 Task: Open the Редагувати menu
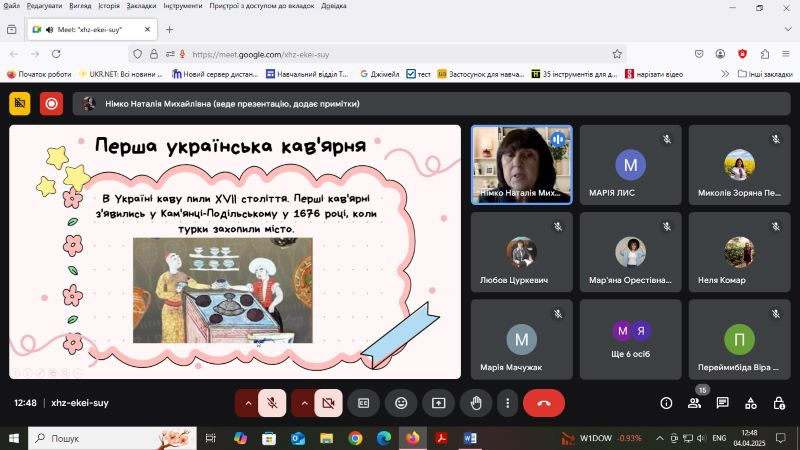point(44,6)
